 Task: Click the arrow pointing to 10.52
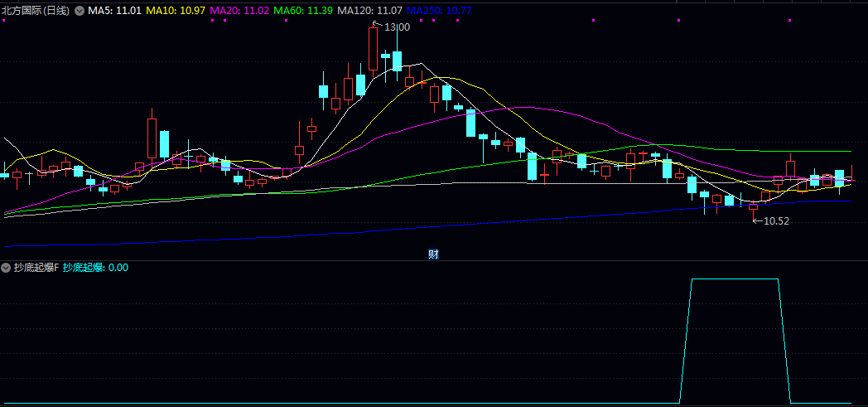756,220
